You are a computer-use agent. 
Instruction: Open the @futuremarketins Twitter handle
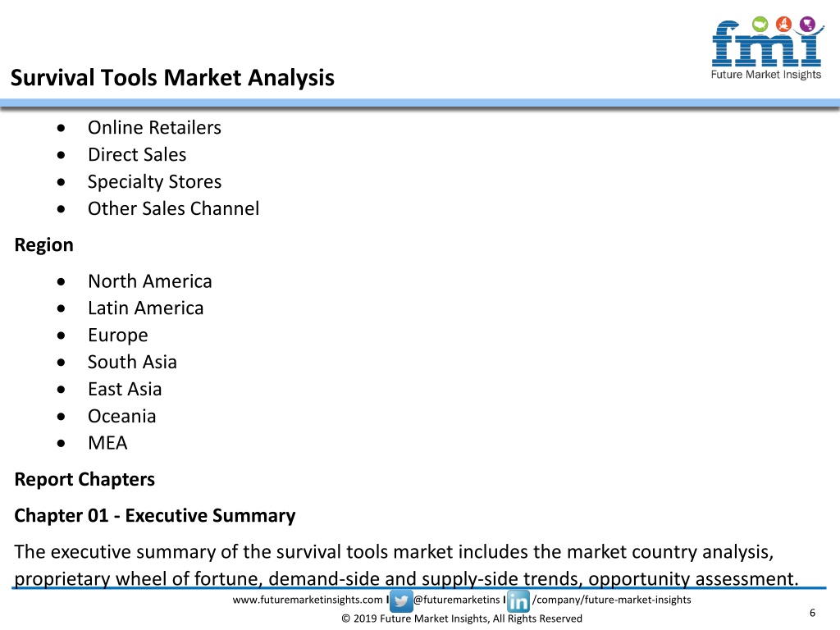point(456,600)
